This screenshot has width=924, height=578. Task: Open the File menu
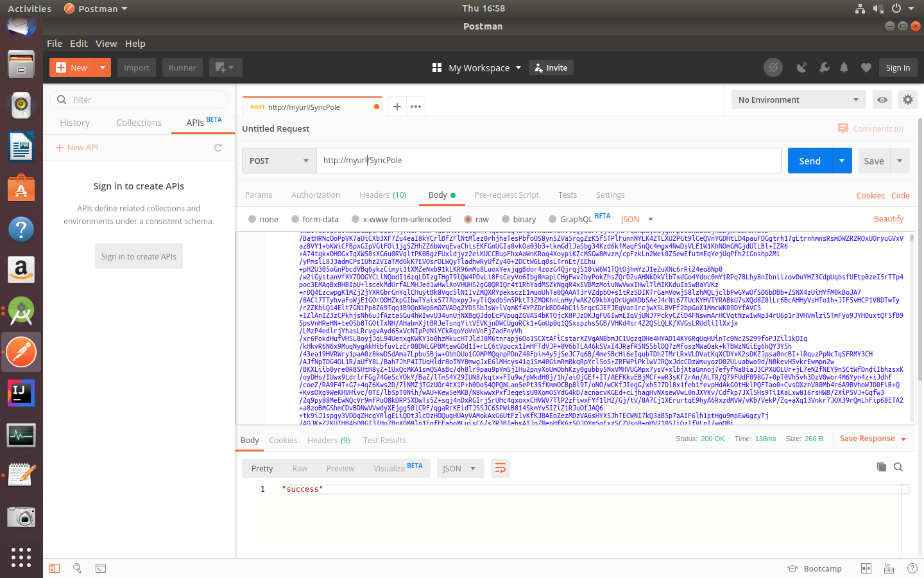pyautogui.click(x=55, y=43)
